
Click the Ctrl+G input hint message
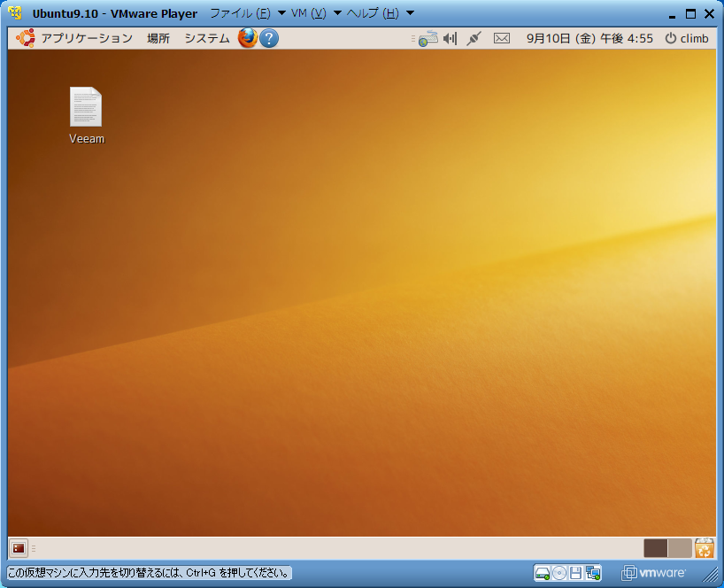(x=150, y=573)
